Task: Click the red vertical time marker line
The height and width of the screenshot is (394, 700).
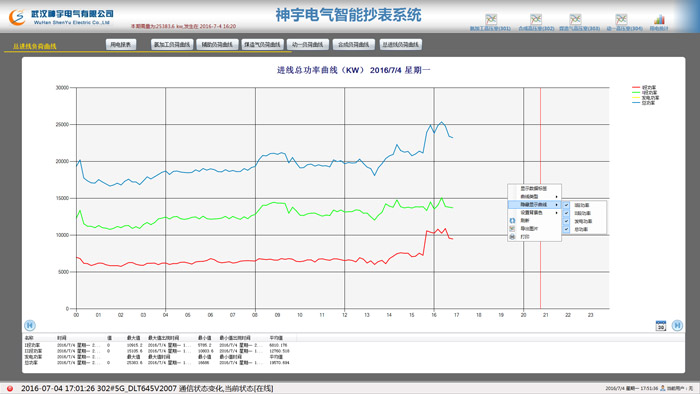Action: [540, 198]
